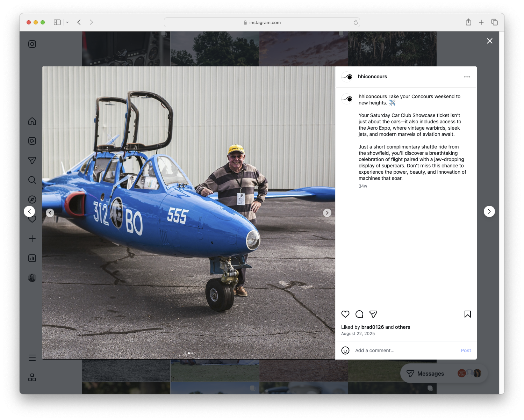This screenshot has width=524, height=420.
Task: Open a new Safari tab
Action: point(481,22)
